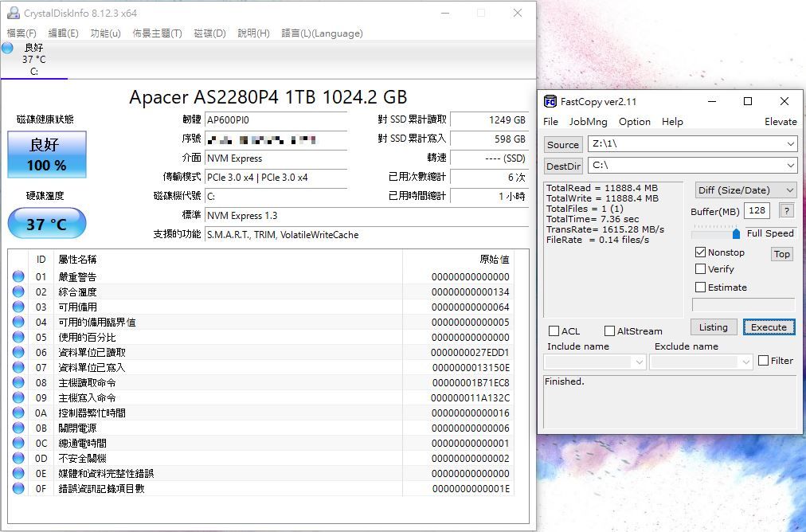Click status orb for attribute 01 嚴重警告
806x532 pixels.
tap(18, 276)
